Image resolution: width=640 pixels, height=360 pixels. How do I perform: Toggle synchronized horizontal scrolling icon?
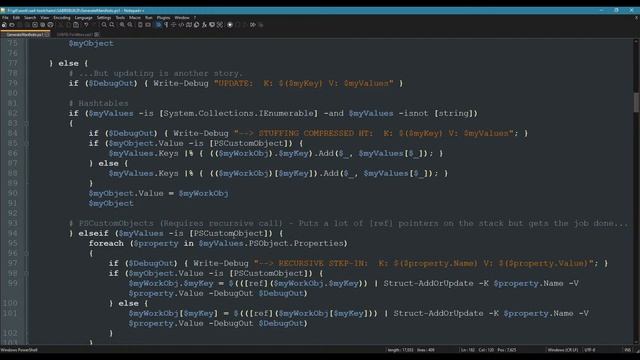pyautogui.click(x=148, y=25)
